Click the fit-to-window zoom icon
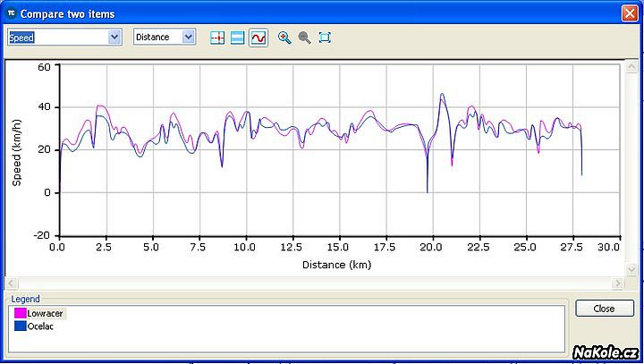The width and height of the screenshot is (644, 364). pos(325,38)
